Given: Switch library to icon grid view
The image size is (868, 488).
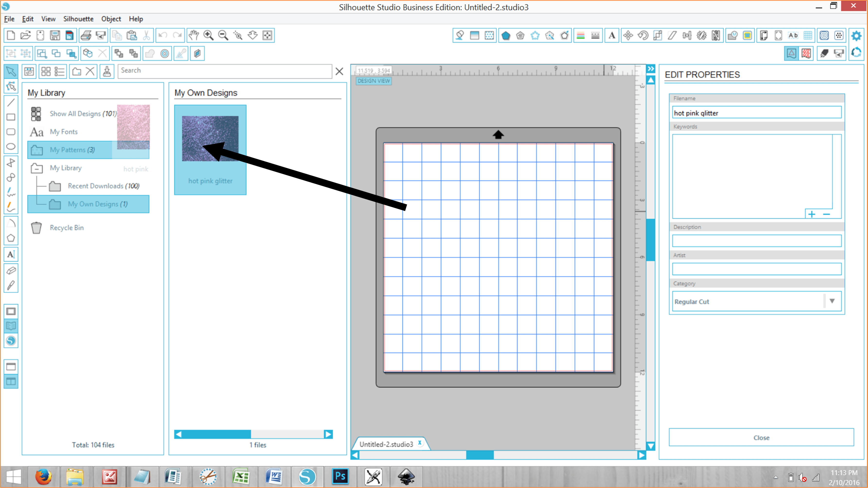Looking at the screenshot, I should tap(45, 71).
